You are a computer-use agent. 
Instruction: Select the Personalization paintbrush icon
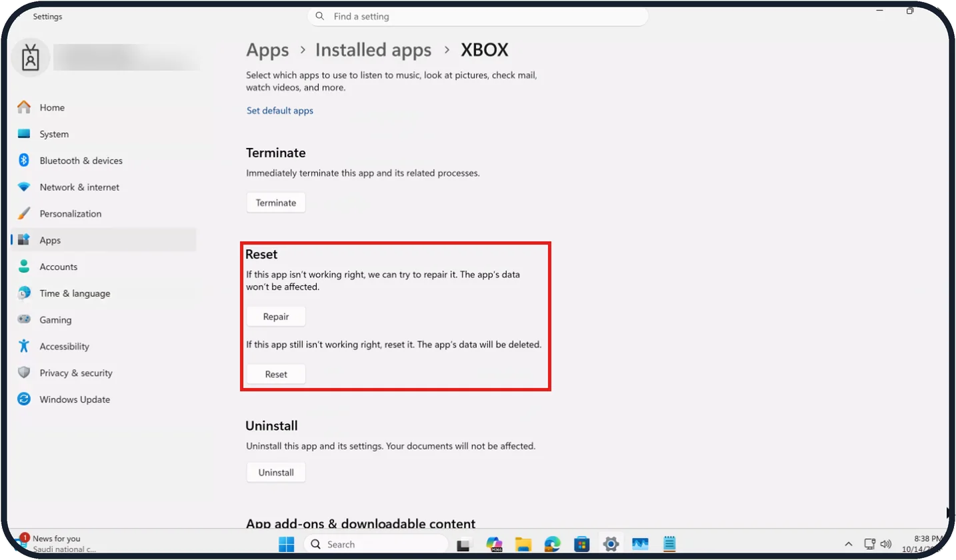24,214
